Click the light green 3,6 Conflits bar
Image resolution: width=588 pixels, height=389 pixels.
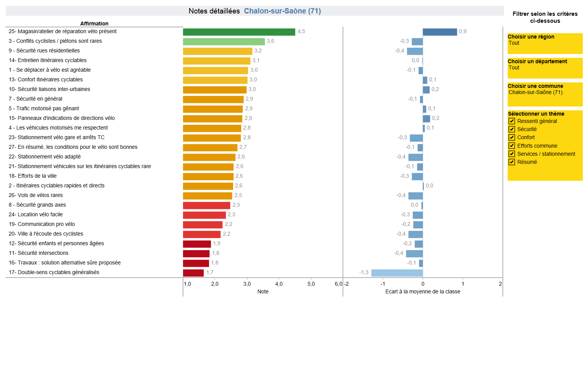tap(224, 42)
